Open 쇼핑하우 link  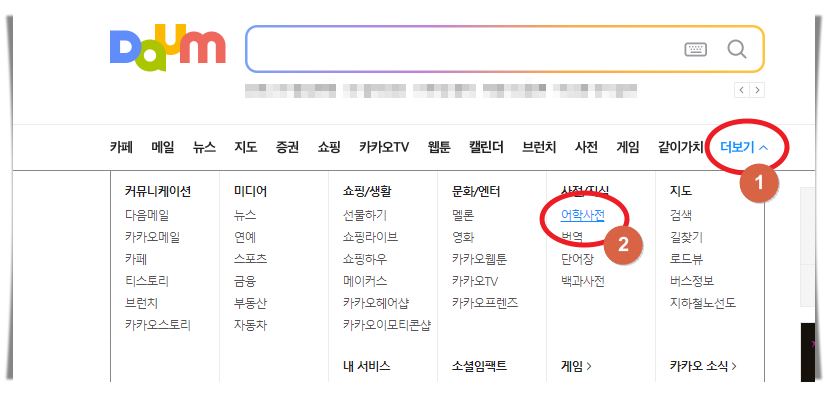(365, 259)
